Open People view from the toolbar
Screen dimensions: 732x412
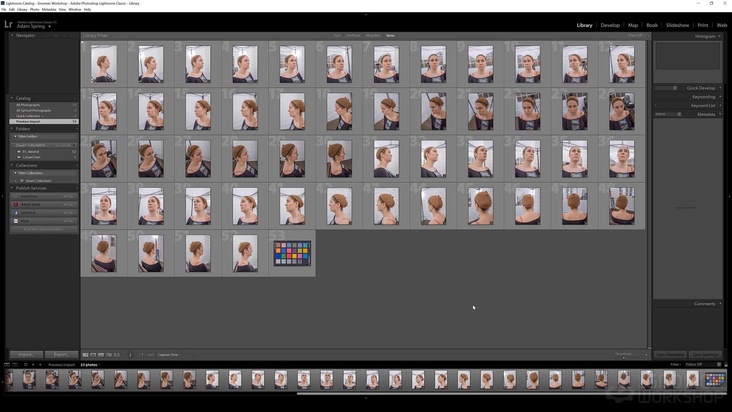[x=117, y=355]
